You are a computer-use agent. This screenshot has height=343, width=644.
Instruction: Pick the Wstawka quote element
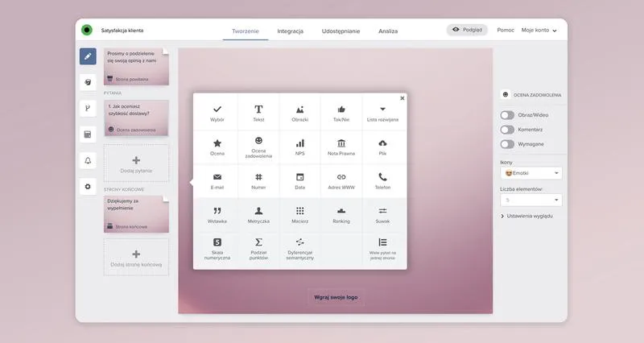tap(217, 215)
